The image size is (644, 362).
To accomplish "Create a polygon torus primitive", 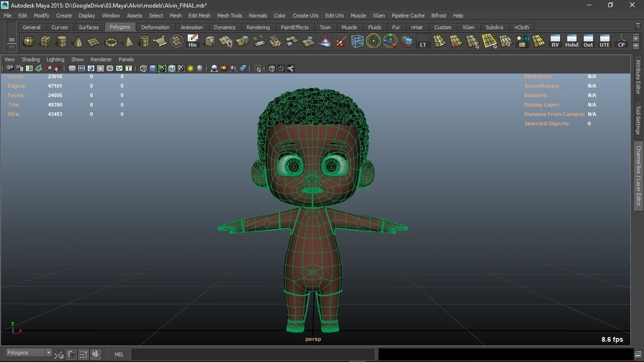I will click(111, 42).
